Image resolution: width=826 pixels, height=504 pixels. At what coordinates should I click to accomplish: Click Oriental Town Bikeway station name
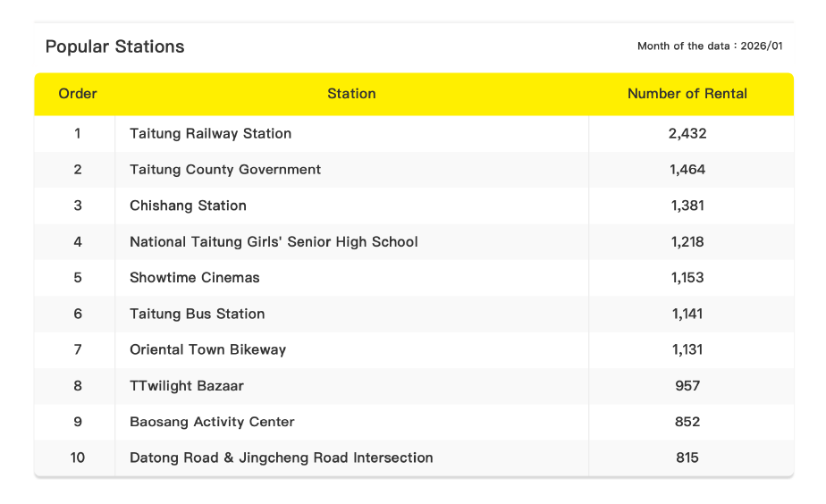[x=207, y=349]
